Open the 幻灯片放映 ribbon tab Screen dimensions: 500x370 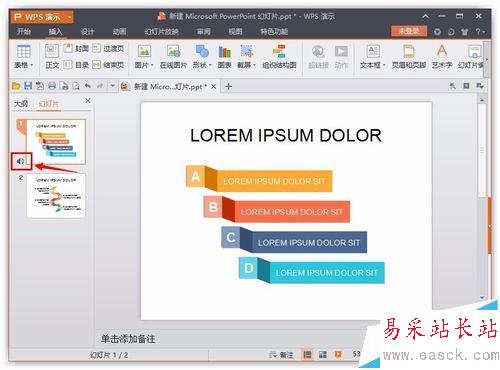161,31
